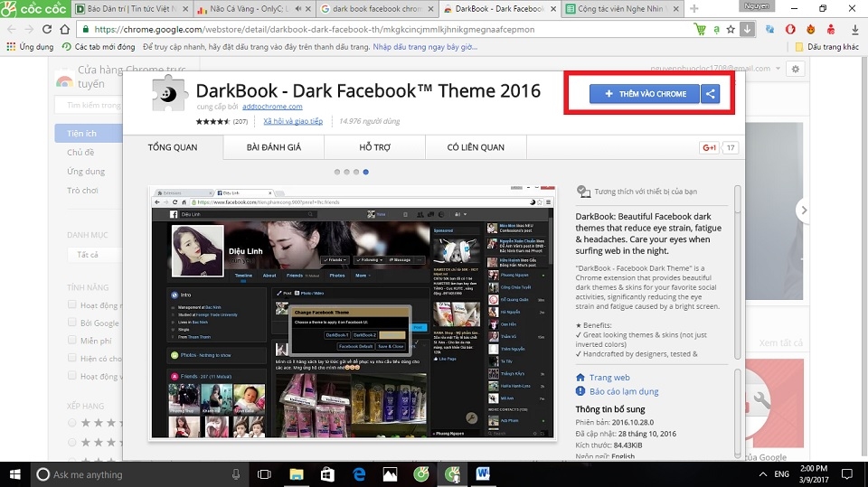
Task: Switch to 'dark book facebook' Google search tab
Action: point(377,9)
